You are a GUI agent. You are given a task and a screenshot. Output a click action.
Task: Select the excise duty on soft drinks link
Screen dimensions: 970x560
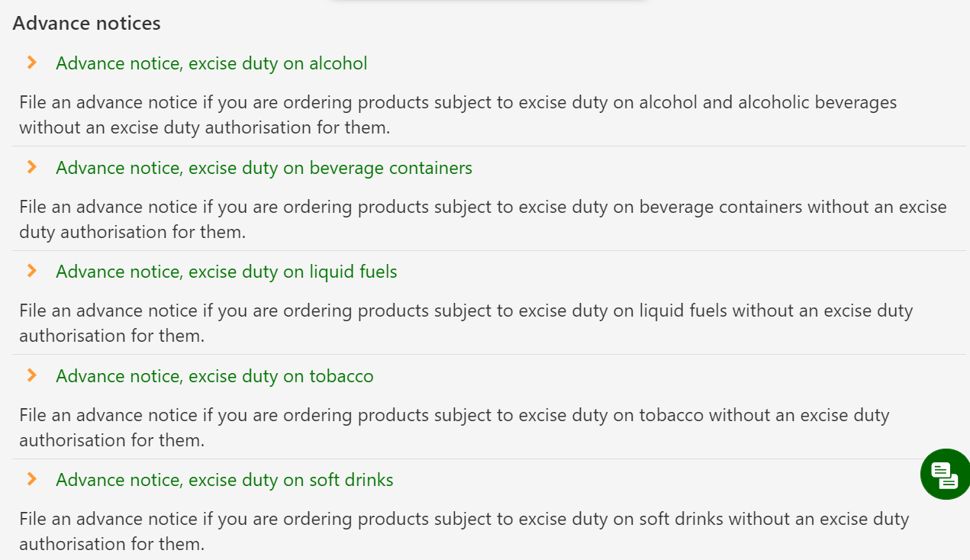[224, 480]
